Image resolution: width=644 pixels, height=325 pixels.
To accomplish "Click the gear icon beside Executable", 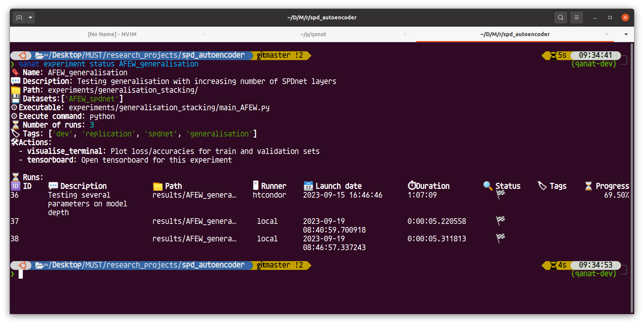I will [x=14, y=107].
